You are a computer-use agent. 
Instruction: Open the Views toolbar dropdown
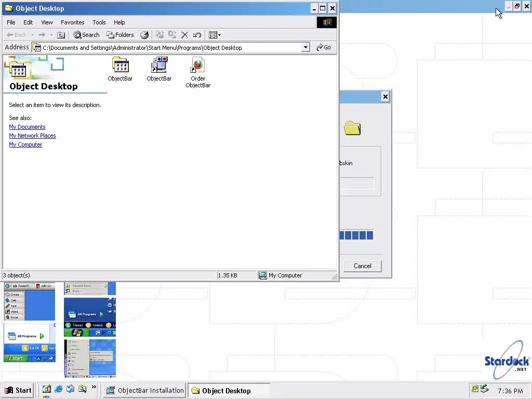[215, 35]
